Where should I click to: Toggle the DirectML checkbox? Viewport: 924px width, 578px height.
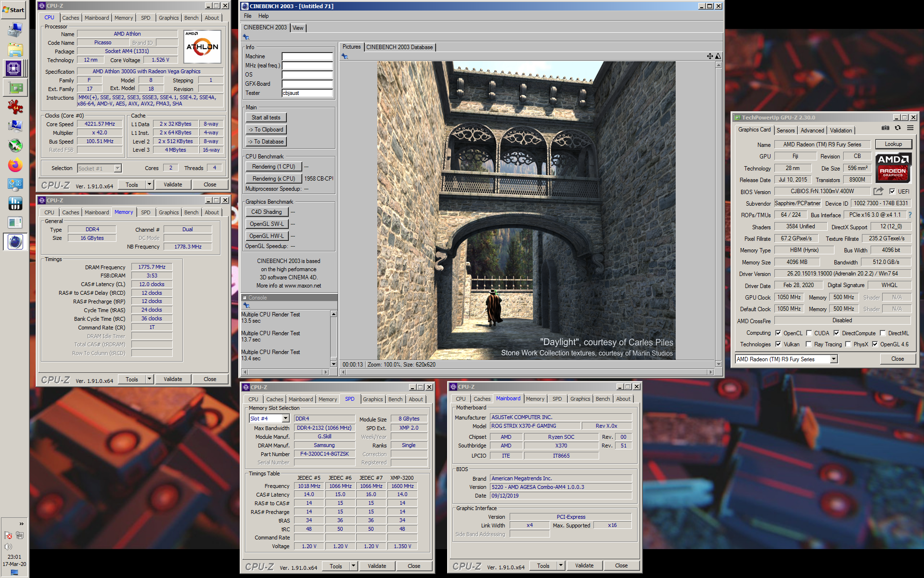883,333
